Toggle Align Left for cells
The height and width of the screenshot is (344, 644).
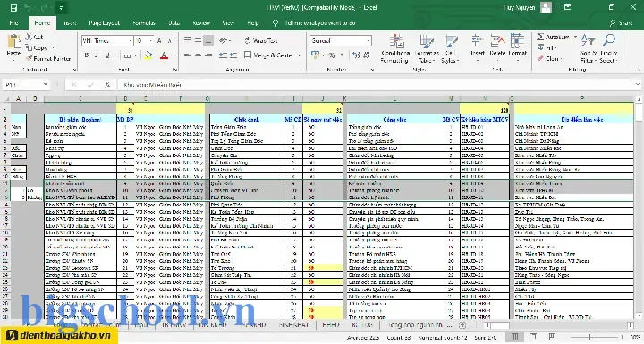click(x=187, y=55)
